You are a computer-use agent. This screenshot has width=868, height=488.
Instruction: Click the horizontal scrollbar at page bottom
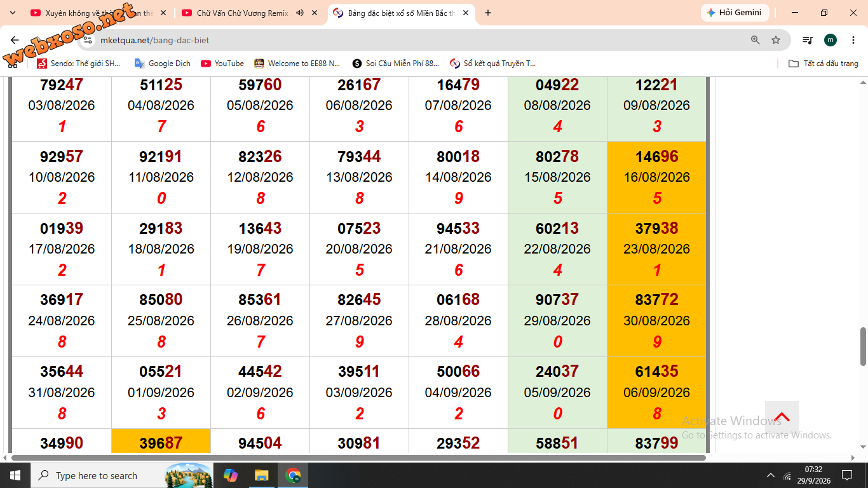pos(358,457)
